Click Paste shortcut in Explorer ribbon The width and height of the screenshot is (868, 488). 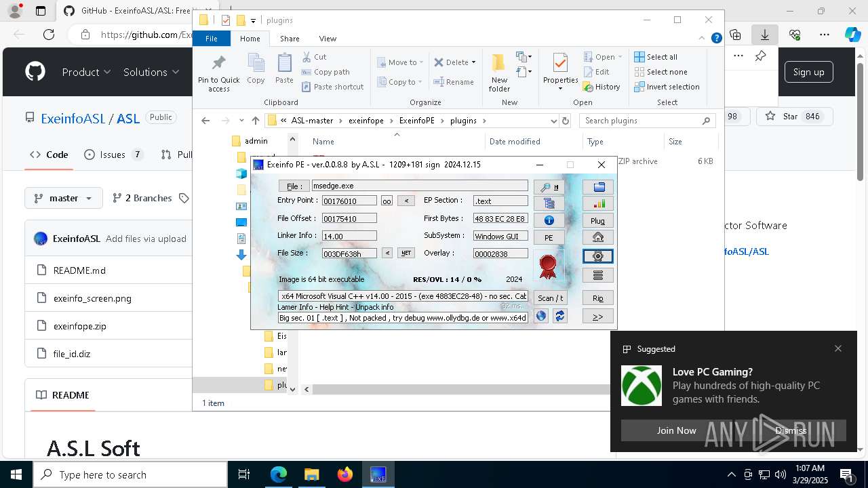(x=332, y=87)
